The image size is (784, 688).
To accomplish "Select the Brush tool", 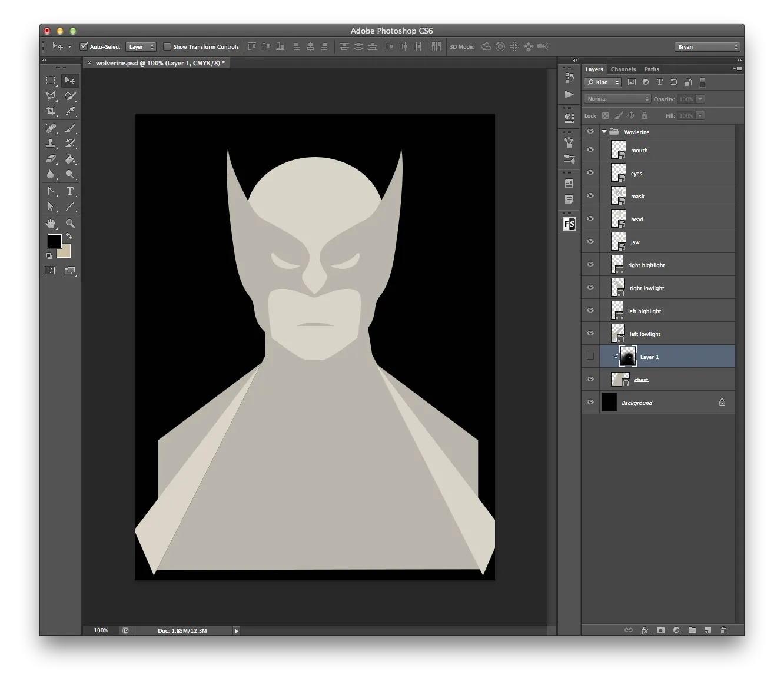I will pyautogui.click(x=70, y=128).
